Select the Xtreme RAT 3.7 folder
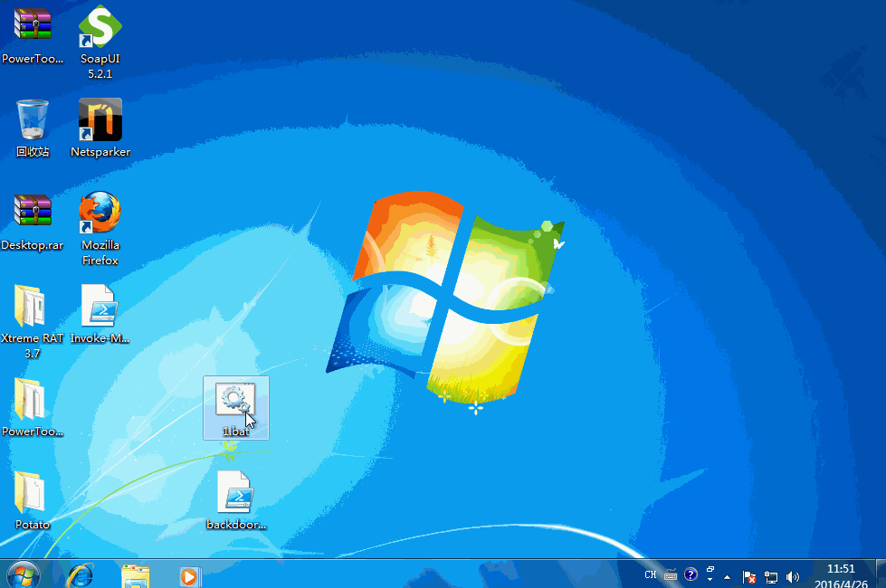886x588 pixels. 33,321
